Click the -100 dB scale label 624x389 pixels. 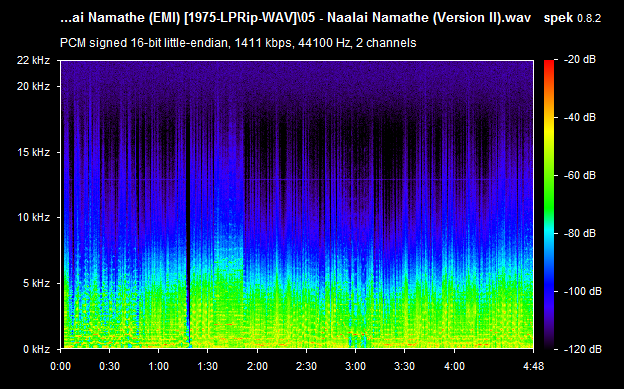(x=583, y=291)
